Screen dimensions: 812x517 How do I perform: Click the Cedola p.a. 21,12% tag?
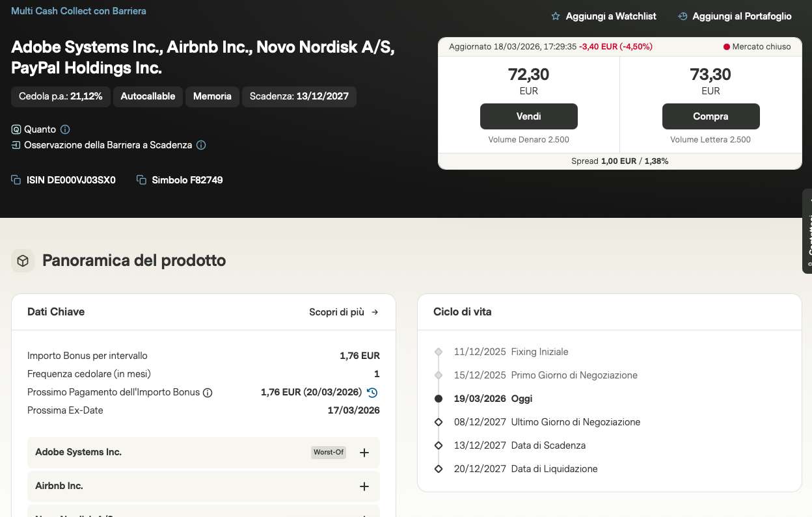pyautogui.click(x=61, y=96)
